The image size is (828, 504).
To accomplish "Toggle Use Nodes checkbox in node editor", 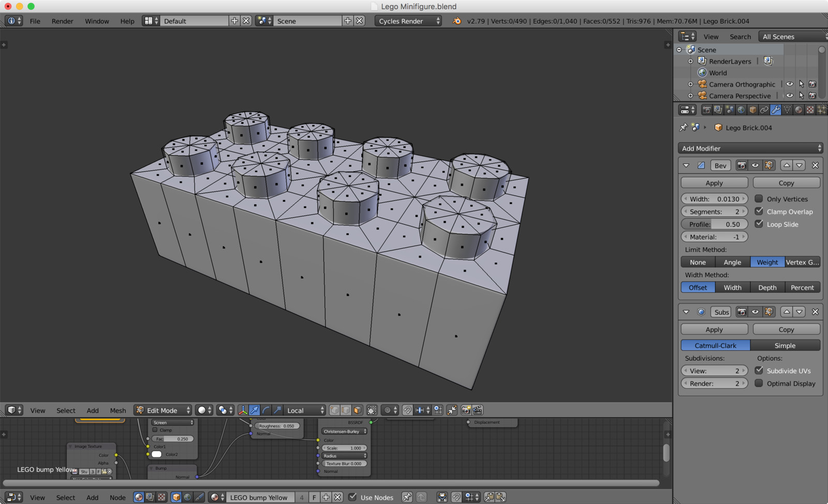I will [x=352, y=497].
